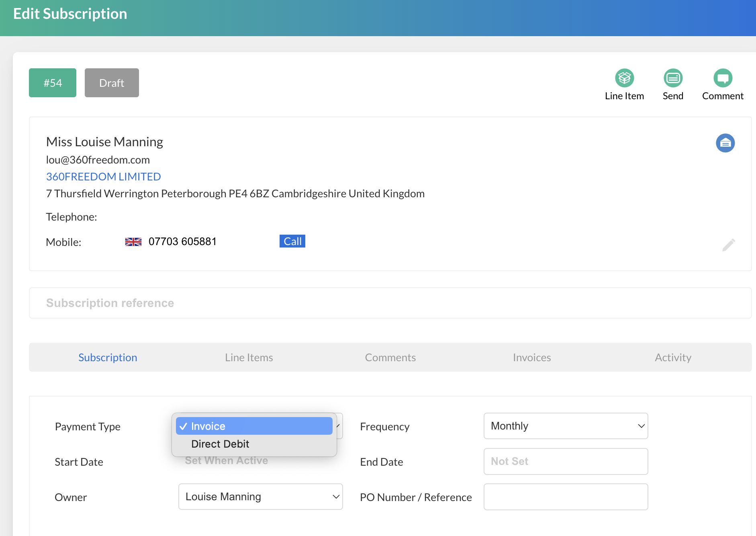Click the Send icon
756x536 pixels.
point(673,78)
